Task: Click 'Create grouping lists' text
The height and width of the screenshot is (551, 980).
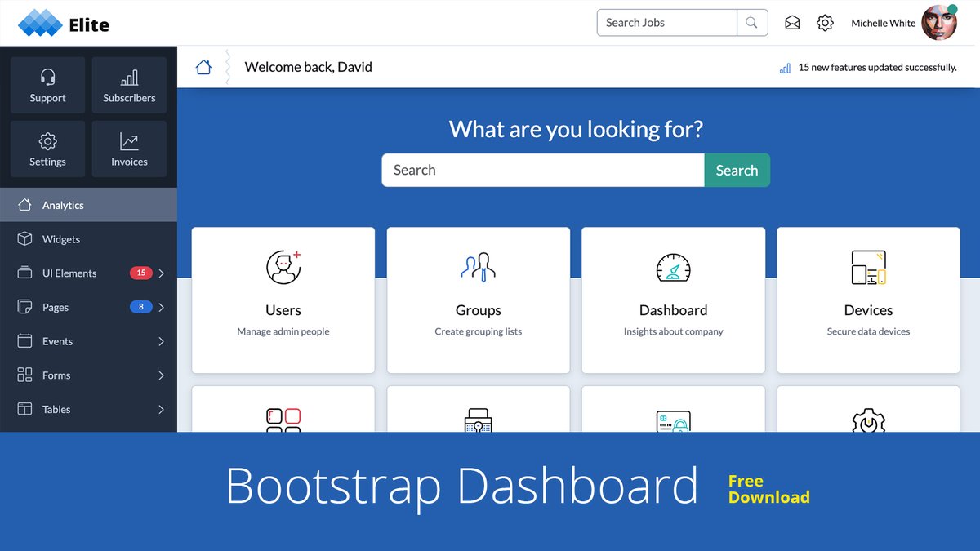Action: (x=479, y=331)
